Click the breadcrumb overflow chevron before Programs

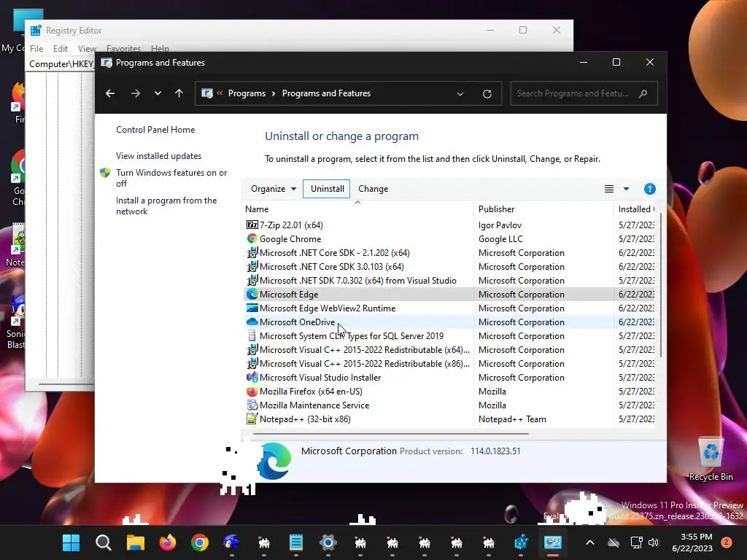click(x=220, y=93)
